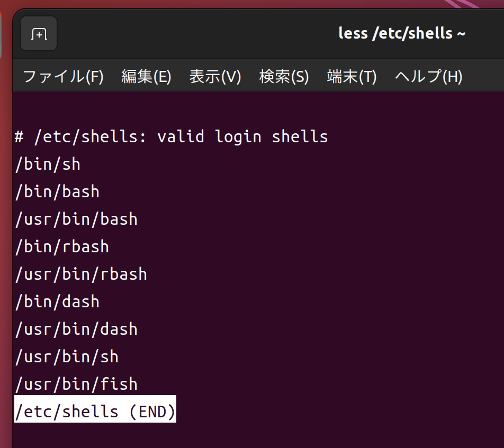Screen dimensions: 504x448
Task: Click the line reading exactly /bin/rbash
Action: (x=62, y=246)
